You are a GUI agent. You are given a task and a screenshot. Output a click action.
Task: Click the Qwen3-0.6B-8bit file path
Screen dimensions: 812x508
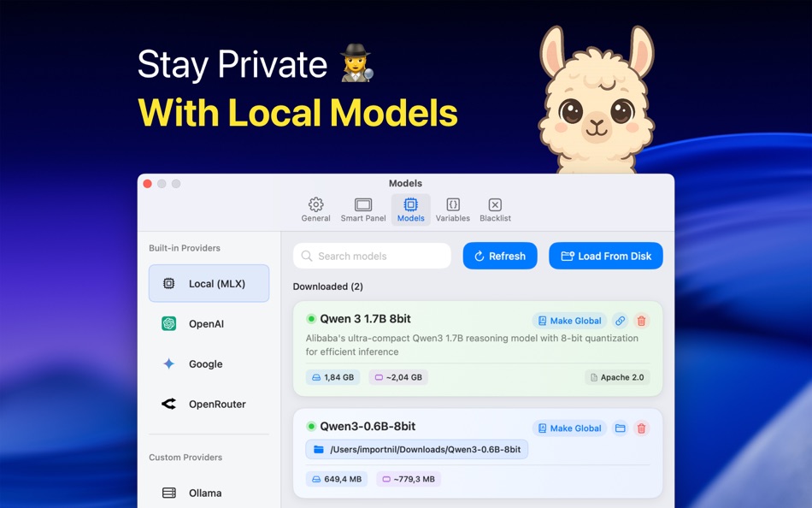pyautogui.click(x=417, y=450)
